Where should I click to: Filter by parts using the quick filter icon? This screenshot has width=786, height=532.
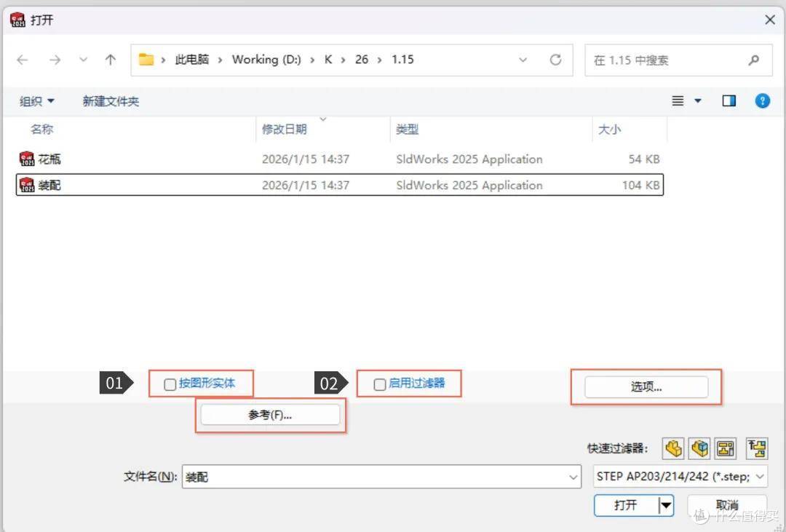[x=674, y=448]
